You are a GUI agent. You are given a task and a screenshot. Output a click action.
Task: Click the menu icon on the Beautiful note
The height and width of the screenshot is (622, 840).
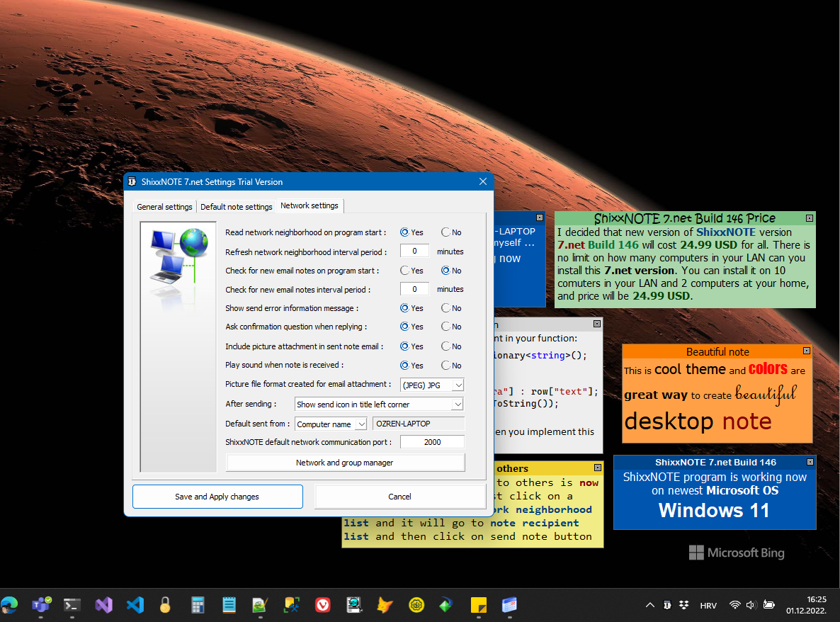click(806, 351)
